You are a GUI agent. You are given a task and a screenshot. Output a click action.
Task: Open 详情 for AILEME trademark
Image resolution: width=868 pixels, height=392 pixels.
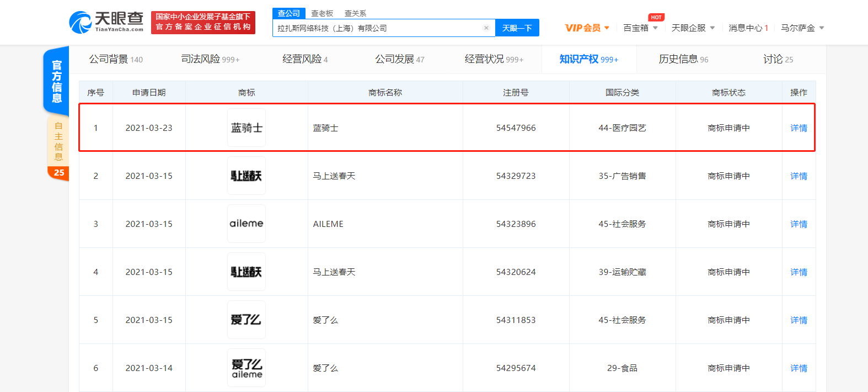tap(799, 224)
